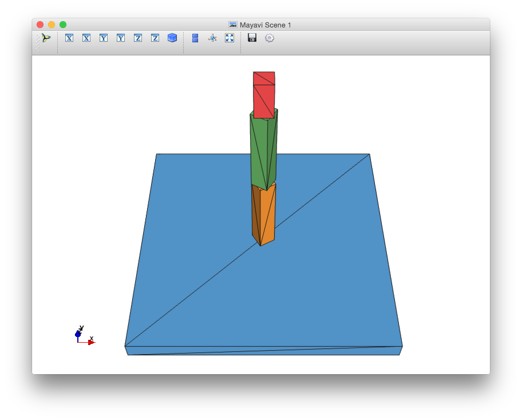Image resolution: width=522 pixels, height=420 pixels.
Task: Switch to isometric view with the blue cube
Action: tap(172, 38)
